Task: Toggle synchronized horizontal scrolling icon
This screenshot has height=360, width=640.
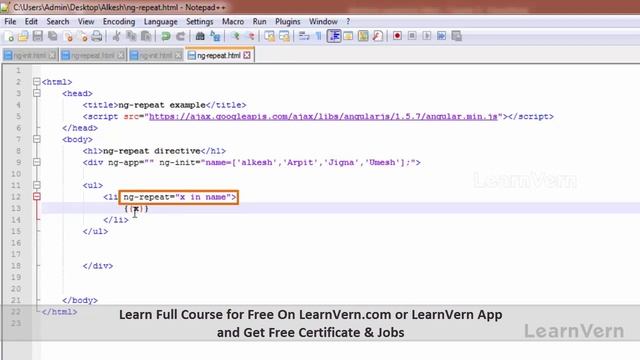Action: [284, 36]
